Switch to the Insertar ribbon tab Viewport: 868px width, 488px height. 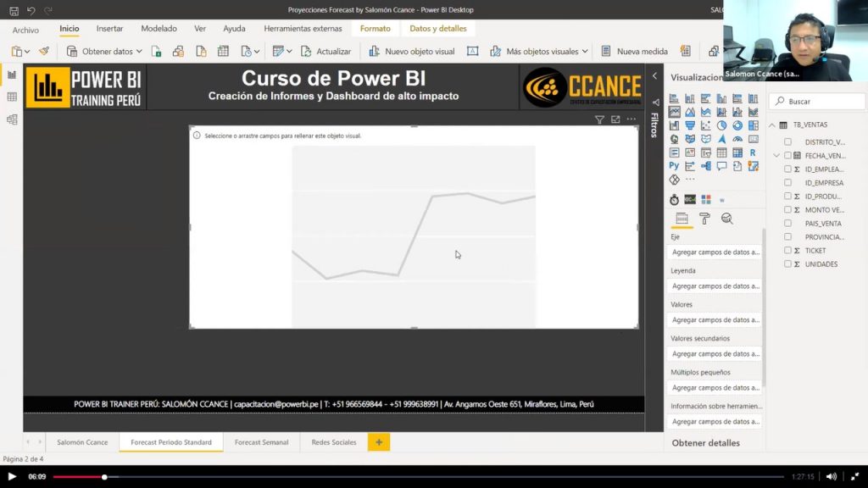pyautogui.click(x=109, y=29)
